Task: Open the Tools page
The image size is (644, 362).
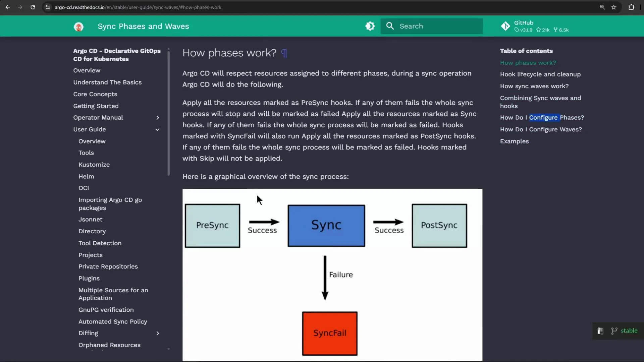Action: coord(86,153)
